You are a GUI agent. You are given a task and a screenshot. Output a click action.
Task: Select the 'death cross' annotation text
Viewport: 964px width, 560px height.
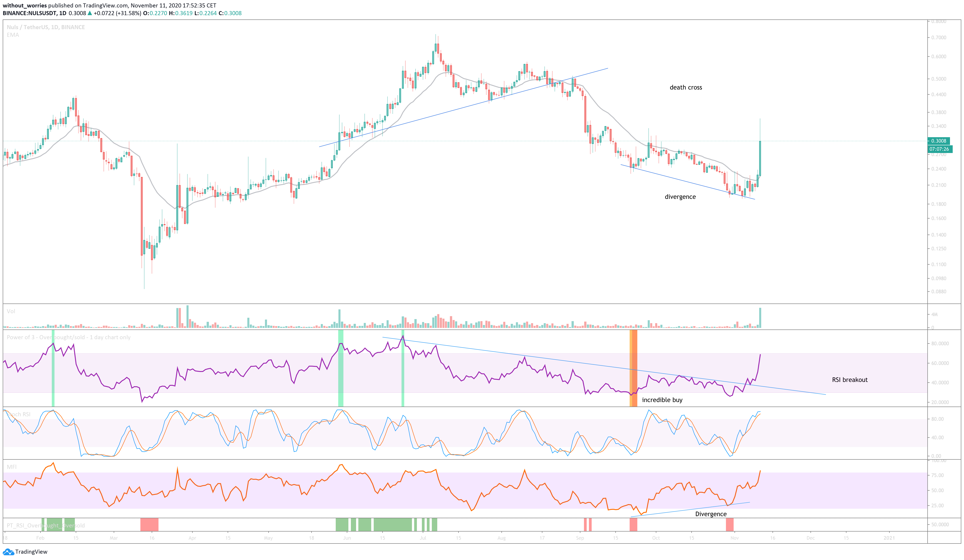[x=685, y=87]
